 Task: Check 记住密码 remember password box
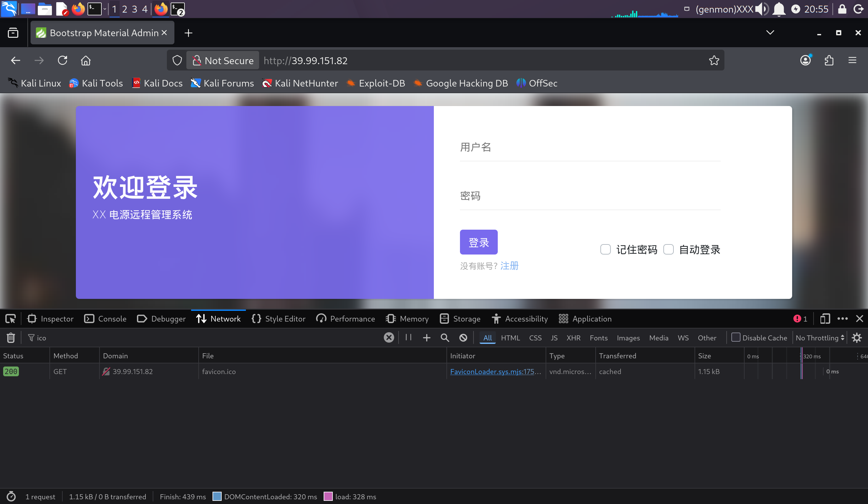[x=605, y=249]
